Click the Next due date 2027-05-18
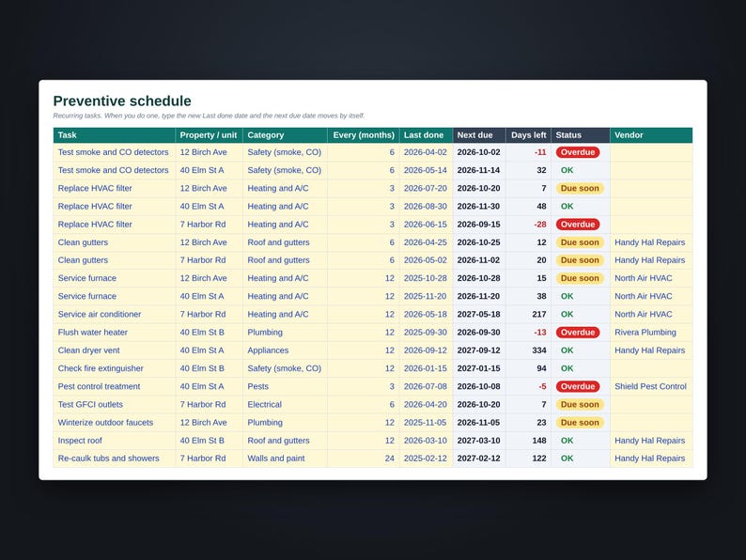Viewport: 746px width, 560px height. [x=478, y=315]
